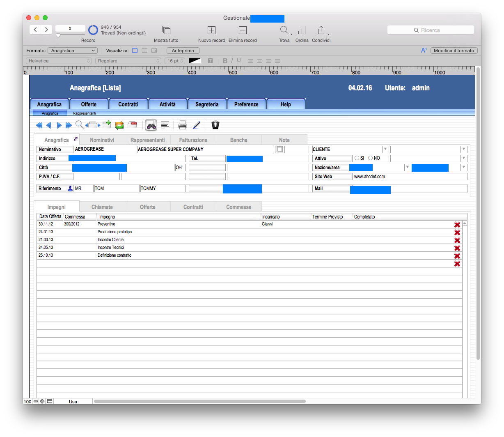The image size is (504, 437).
Task: Expand dropdown right of CLIENTE field
Action: coord(464,149)
